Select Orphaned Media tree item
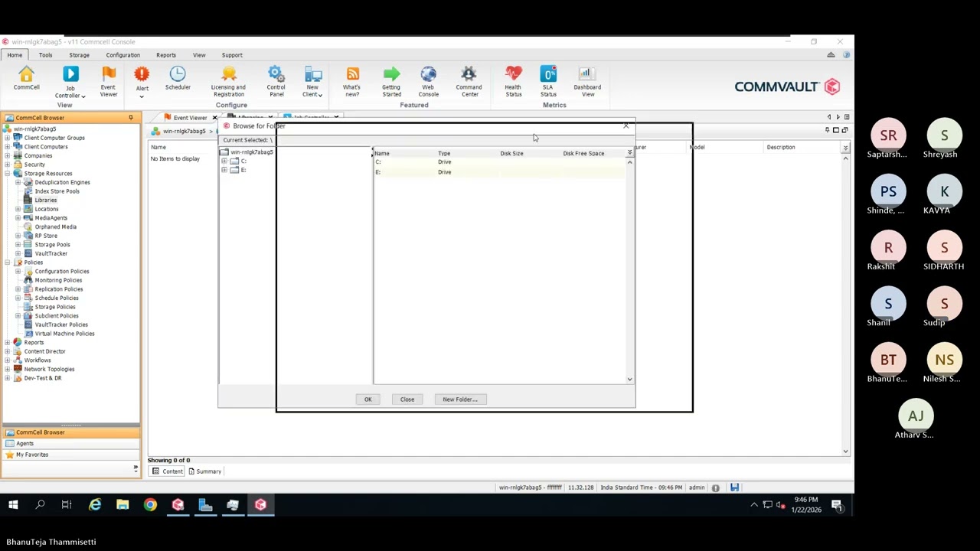980x551 pixels. click(x=55, y=227)
